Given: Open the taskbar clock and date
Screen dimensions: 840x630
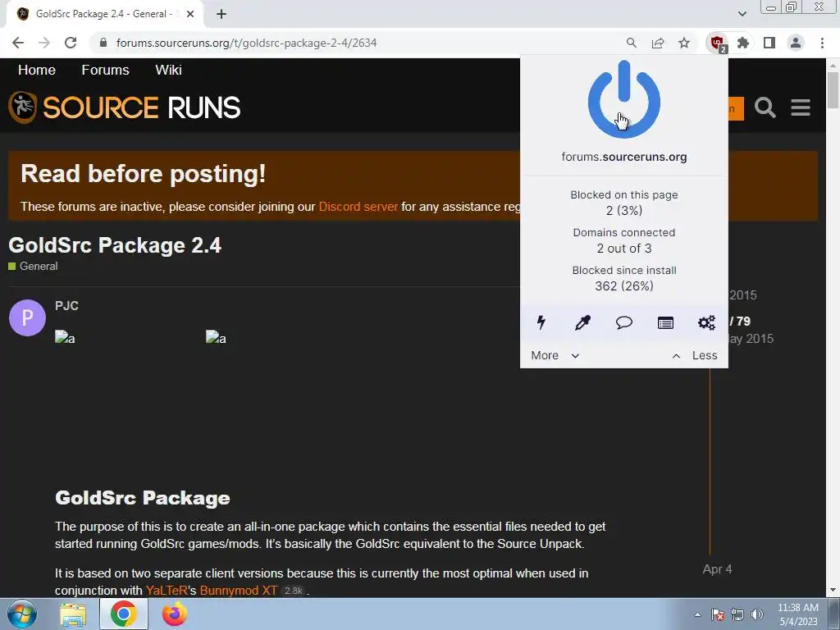Looking at the screenshot, I should (x=798, y=614).
